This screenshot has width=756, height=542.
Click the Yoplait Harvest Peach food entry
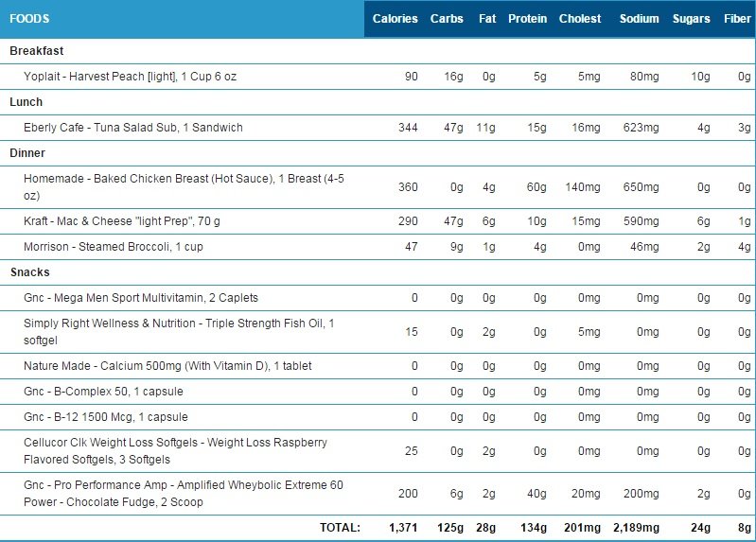point(131,77)
